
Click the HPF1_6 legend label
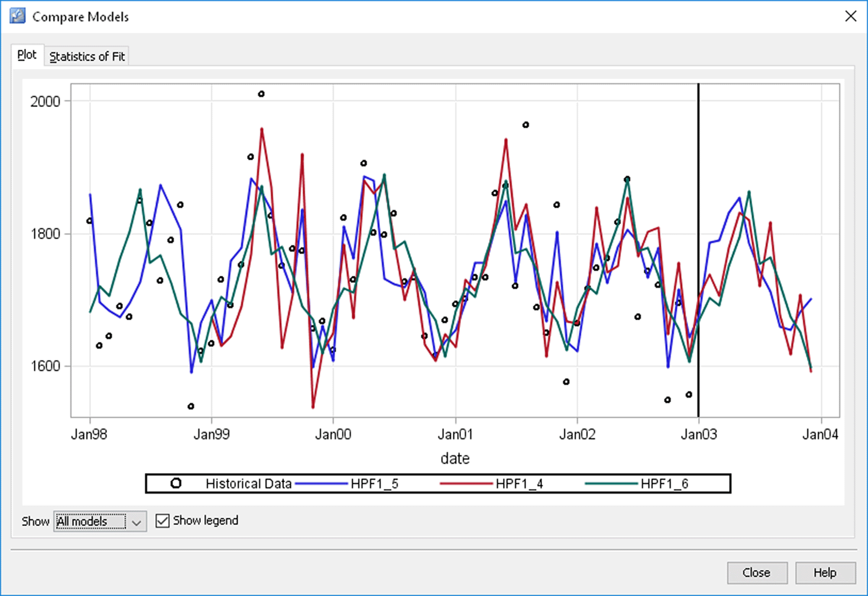coord(665,484)
